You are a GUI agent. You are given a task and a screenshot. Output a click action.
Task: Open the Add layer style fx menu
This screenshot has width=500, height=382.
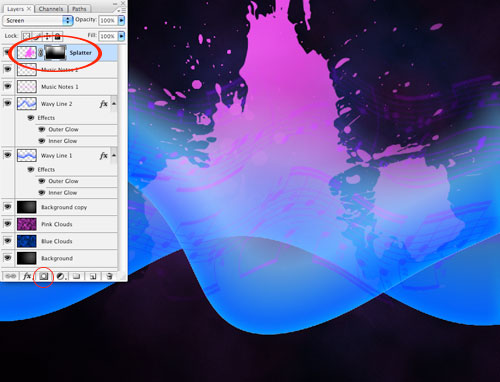click(x=27, y=276)
